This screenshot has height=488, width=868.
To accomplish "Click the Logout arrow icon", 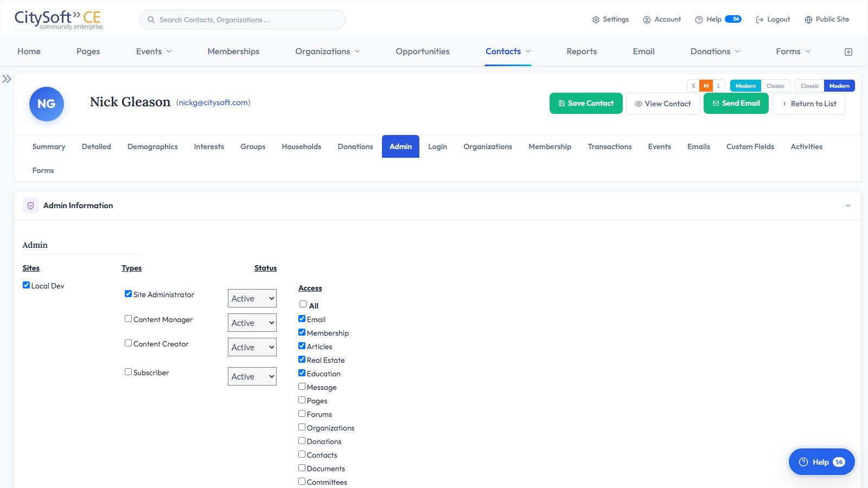I will pyautogui.click(x=759, y=20).
